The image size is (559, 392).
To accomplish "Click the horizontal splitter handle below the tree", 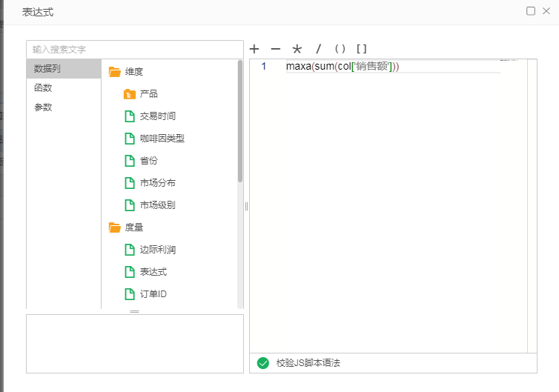I will pos(135,312).
